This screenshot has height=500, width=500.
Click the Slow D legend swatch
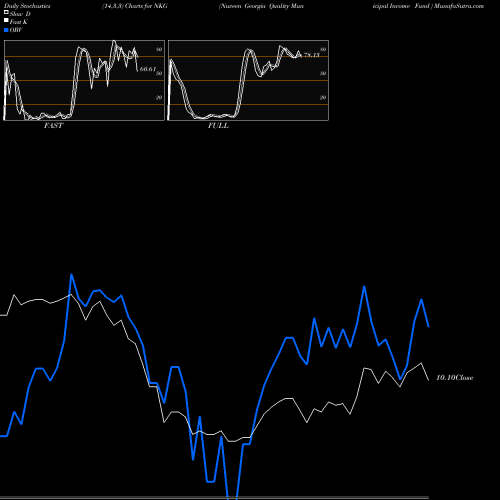(6, 12)
